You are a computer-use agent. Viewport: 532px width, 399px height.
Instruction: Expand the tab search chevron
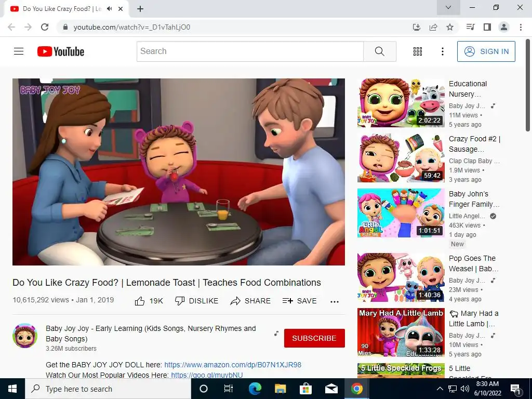point(448,7)
